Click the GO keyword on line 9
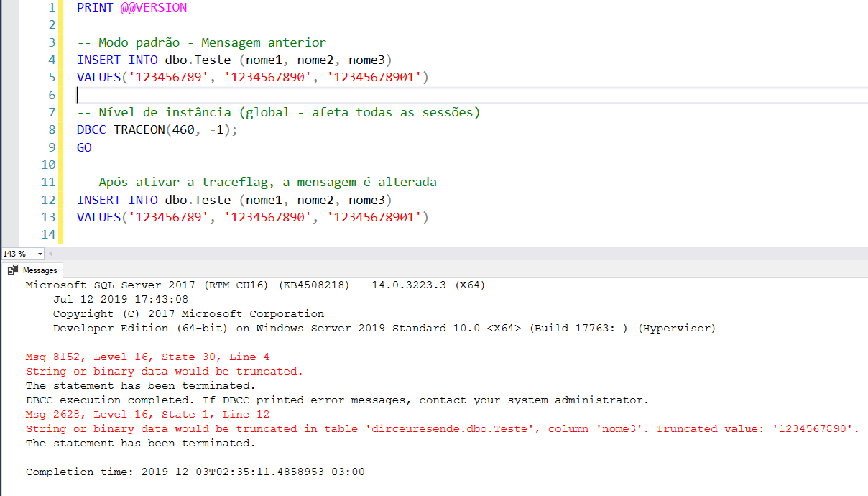The image size is (868, 496). [84, 147]
